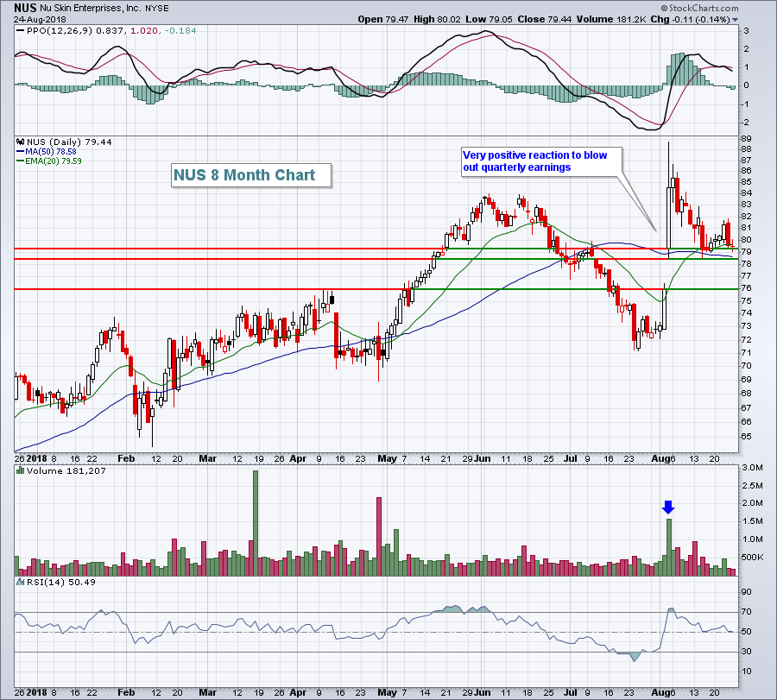Viewport: 777px width, 700px height.
Task: Click the volume bars icon before Volume 181,207
Action: [x=21, y=470]
